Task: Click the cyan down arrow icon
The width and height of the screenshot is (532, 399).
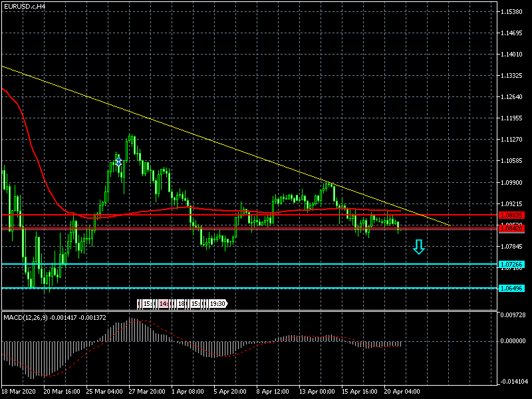Action: [418, 247]
